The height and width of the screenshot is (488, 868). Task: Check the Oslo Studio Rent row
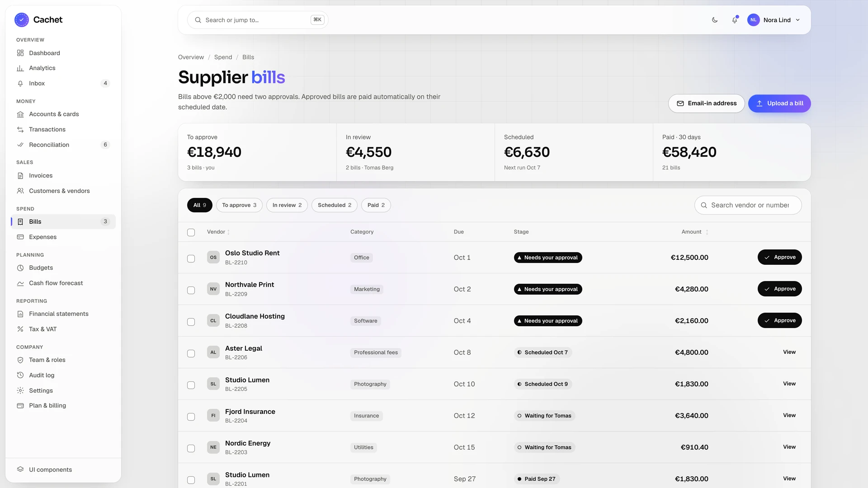point(191,258)
